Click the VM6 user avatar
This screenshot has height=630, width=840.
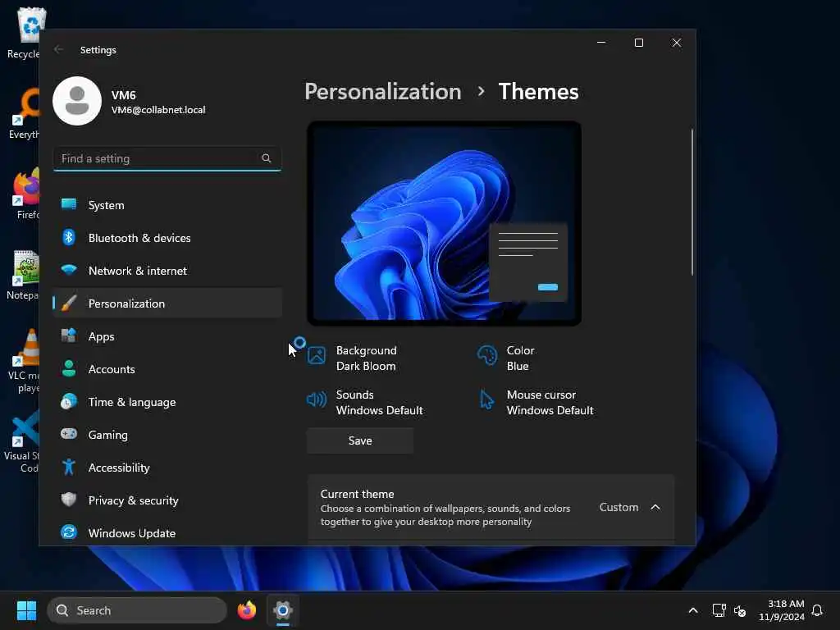coord(77,101)
